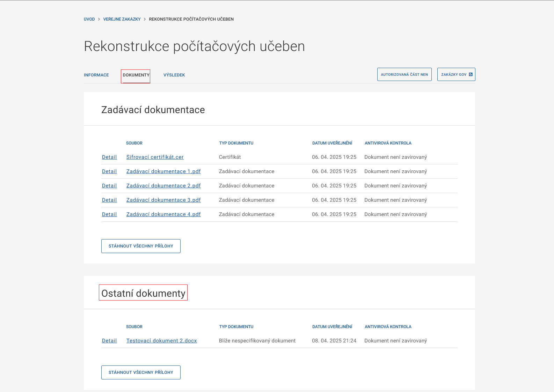Switch to the Informace tab
554x392 pixels.
click(x=96, y=75)
